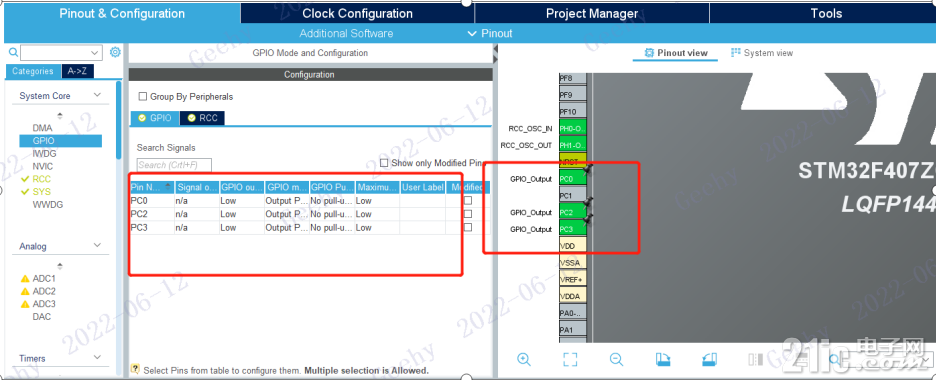Select the PC1 pin on the chip
This screenshot has width=936, height=380.
coord(572,195)
